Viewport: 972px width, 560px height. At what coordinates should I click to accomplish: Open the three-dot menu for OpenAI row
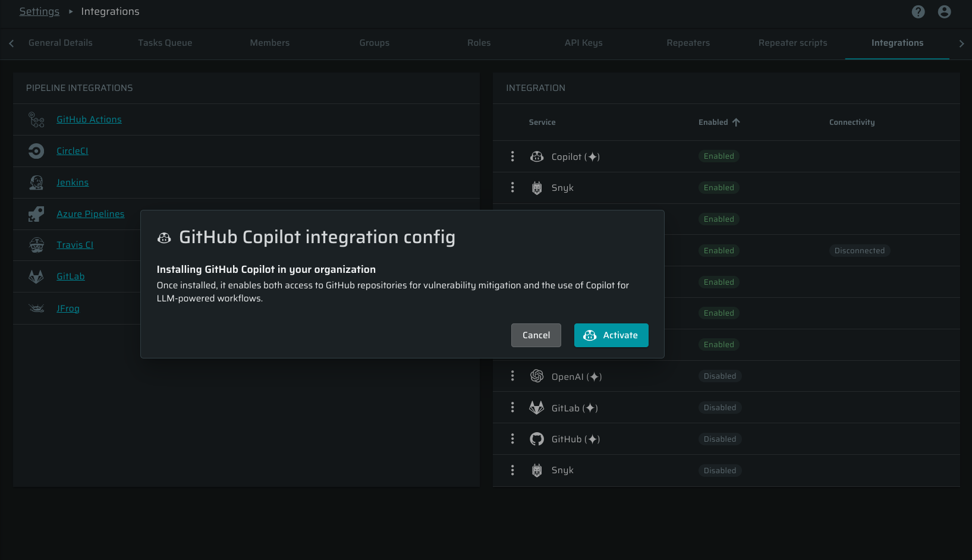click(x=512, y=376)
